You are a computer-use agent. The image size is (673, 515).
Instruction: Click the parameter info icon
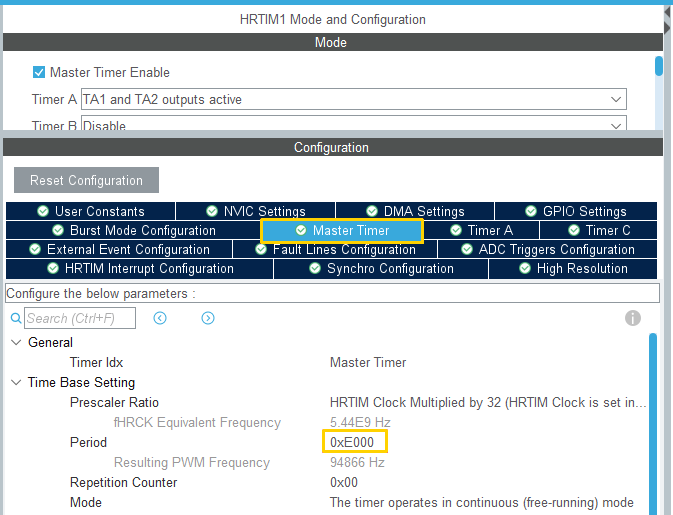pos(633,318)
